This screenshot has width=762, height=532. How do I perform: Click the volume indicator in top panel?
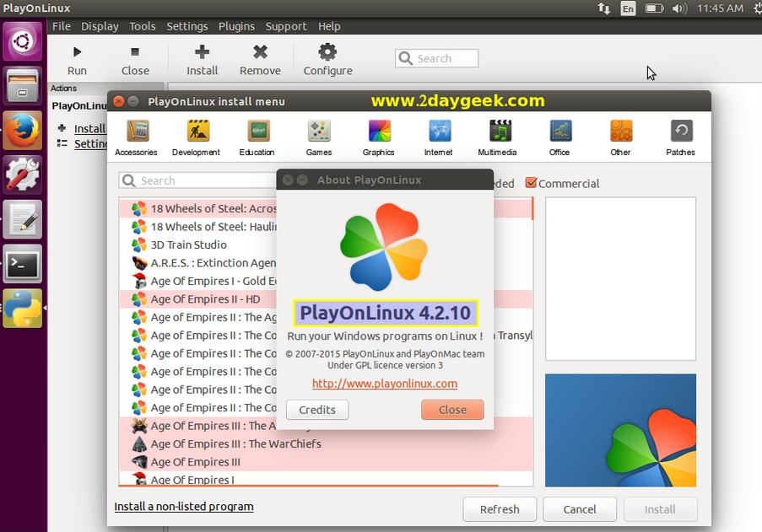click(x=679, y=8)
